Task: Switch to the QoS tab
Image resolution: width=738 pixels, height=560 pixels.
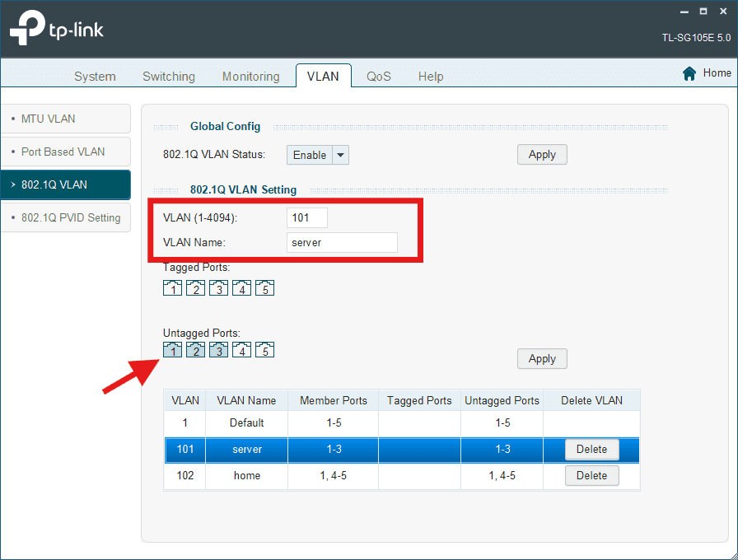Action: [x=378, y=76]
